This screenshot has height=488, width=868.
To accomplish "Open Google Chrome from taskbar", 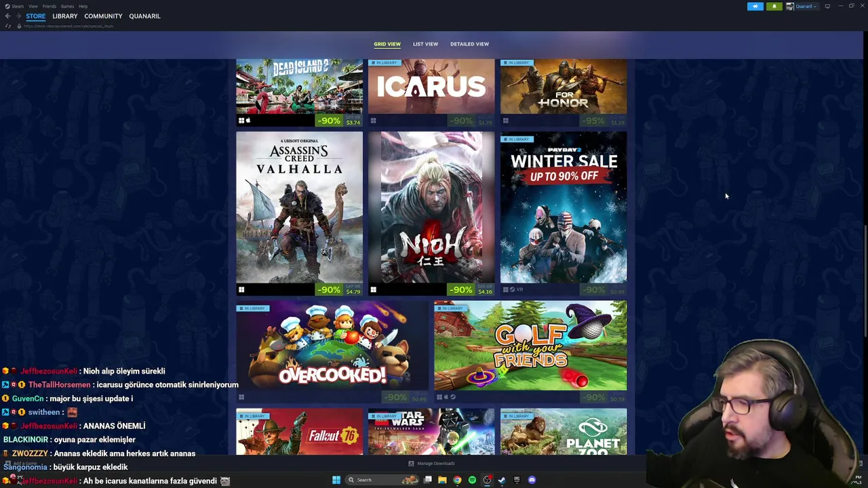I will point(457,480).
